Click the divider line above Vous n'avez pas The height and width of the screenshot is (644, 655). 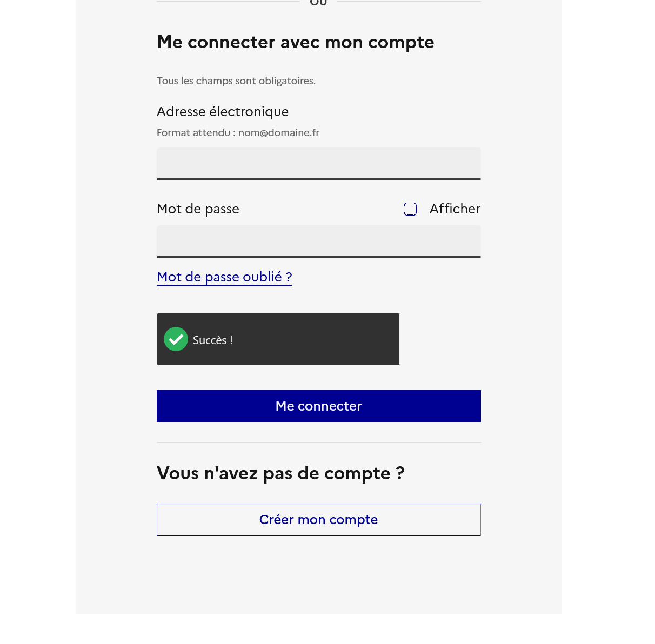click(x=319, y=442)
